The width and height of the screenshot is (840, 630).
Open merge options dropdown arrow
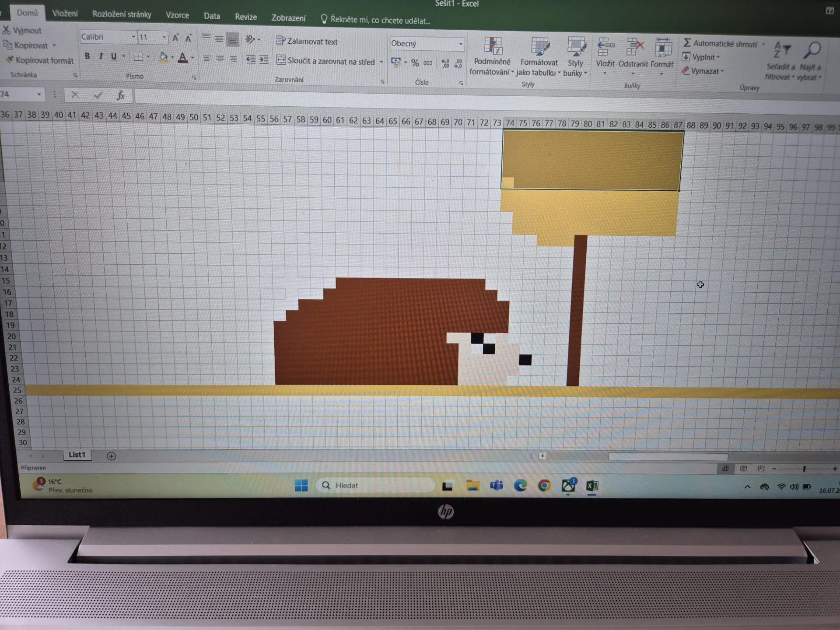381,62
